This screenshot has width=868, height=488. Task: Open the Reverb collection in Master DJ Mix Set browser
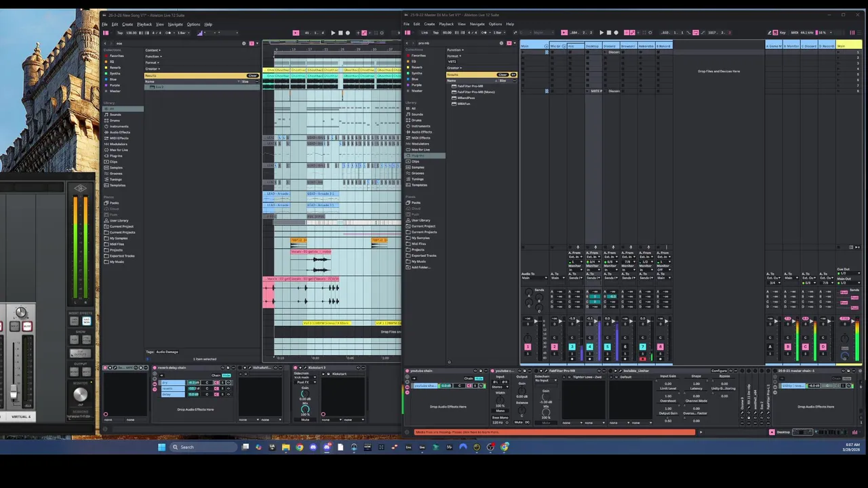417,67
